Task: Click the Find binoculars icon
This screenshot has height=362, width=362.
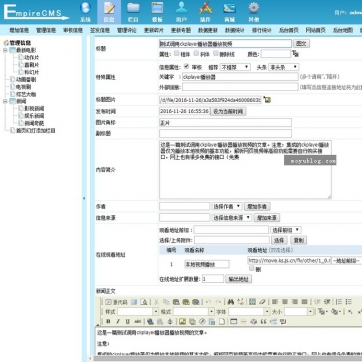Action: pos(230,302)
